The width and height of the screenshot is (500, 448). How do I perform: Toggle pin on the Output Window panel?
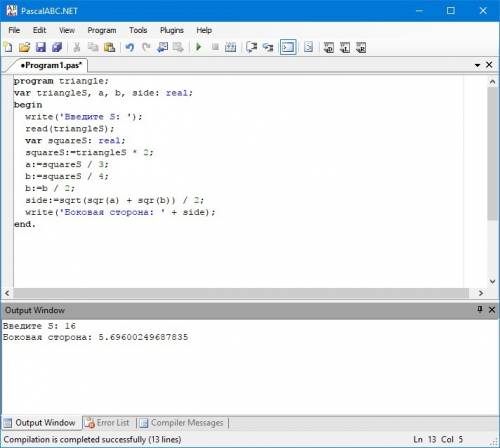click(x=480, y=309)
